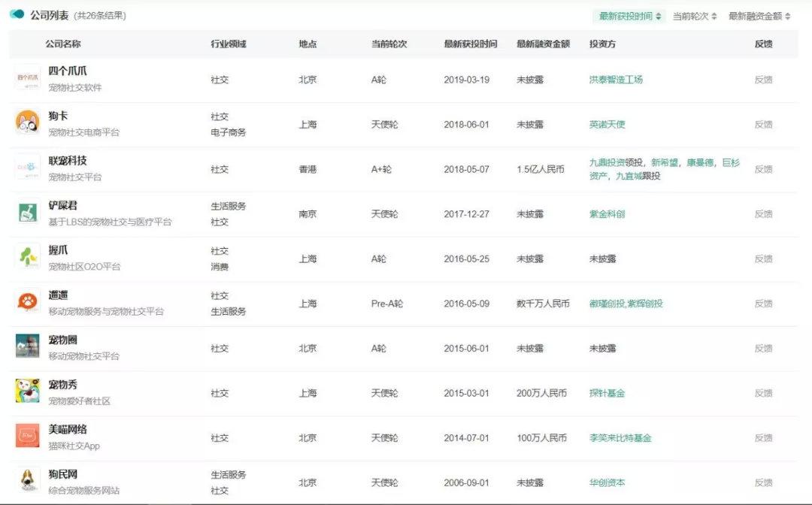The width and height of the screenshot is (812, 505).
Task: Open investor 英诺天使
Action: (x=607, y=125)
